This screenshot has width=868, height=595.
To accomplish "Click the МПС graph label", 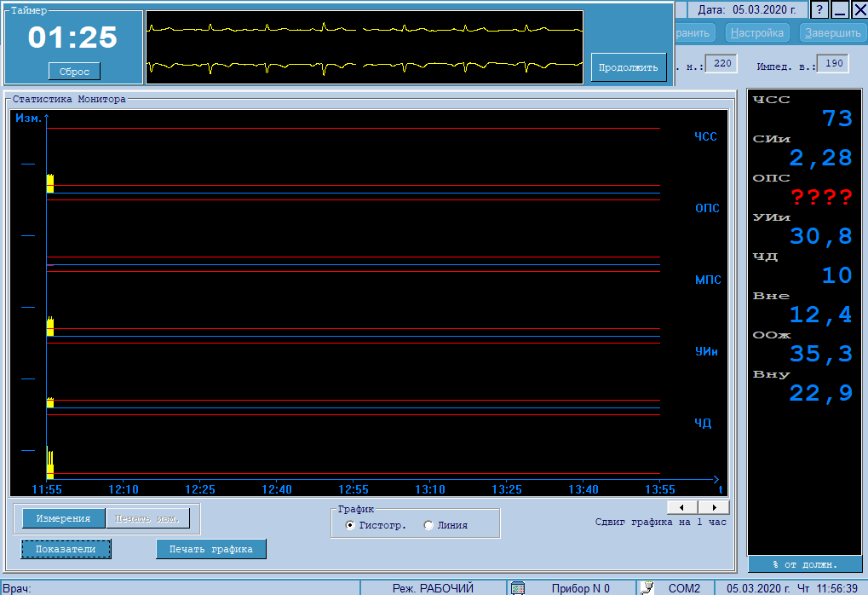I will (x=708, y=280).
